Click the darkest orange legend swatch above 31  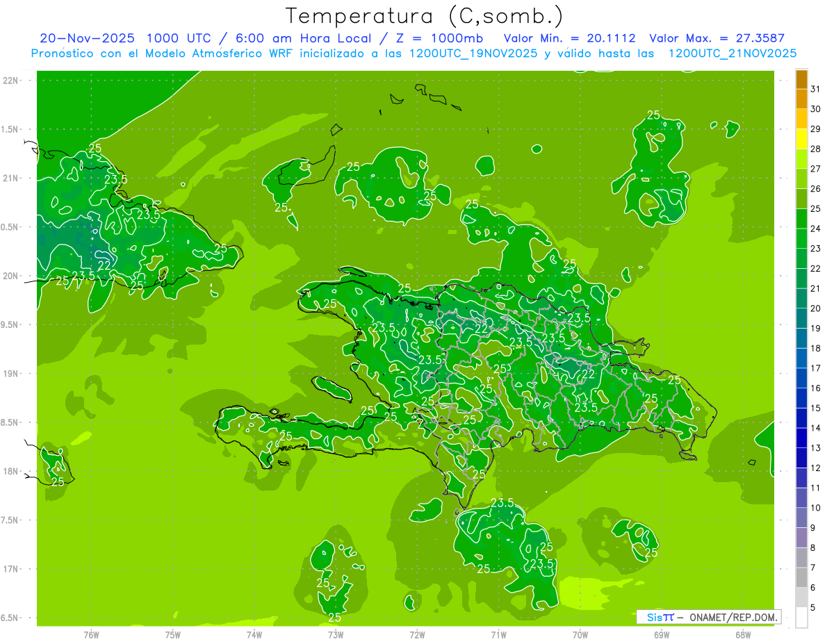click(801, 79)
